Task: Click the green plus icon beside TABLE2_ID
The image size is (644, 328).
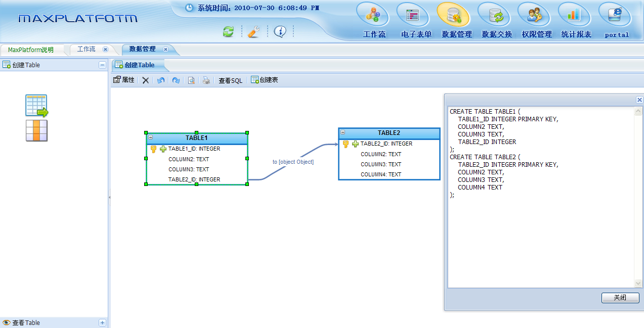Action: [x=355, y=144]
